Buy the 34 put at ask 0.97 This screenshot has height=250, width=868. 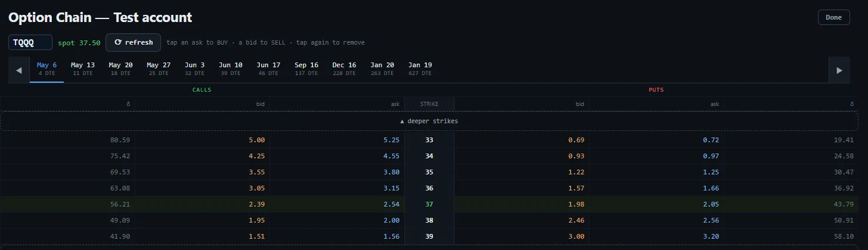coord(656,156)
